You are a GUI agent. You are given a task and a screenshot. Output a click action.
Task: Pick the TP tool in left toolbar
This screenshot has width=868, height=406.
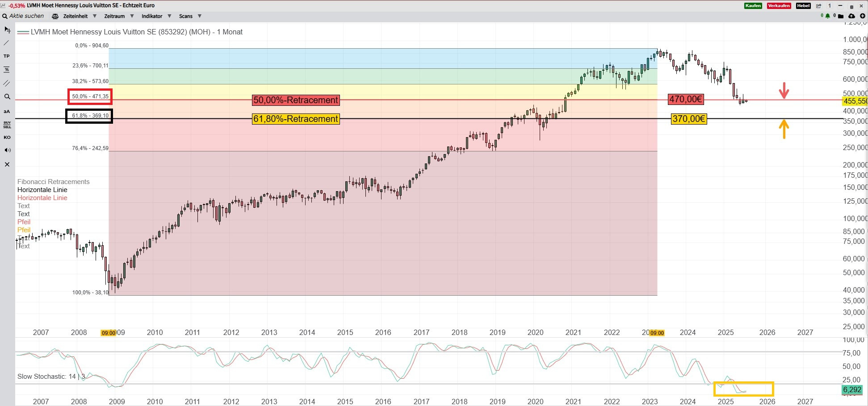[7, 56]
